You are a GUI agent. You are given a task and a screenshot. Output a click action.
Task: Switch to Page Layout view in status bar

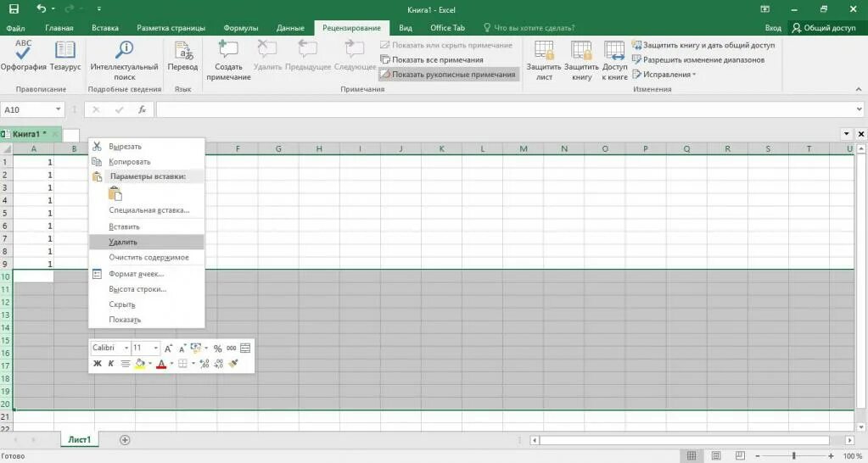tap(716, 456)
